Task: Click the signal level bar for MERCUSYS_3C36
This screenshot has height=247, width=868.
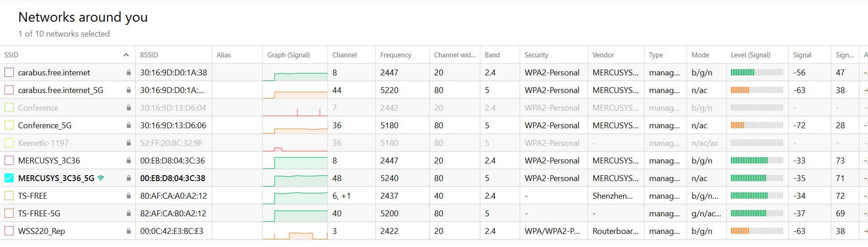Action: (x=757, y=161)
